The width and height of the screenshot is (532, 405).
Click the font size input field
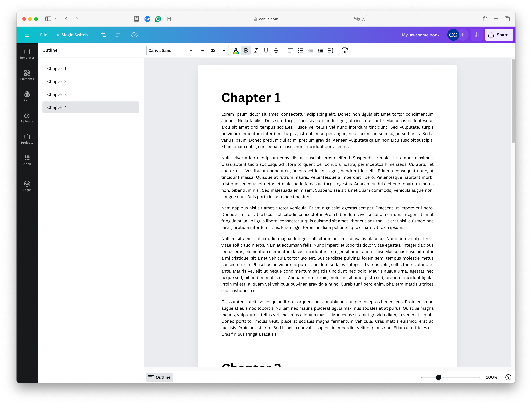pos(213,50)
